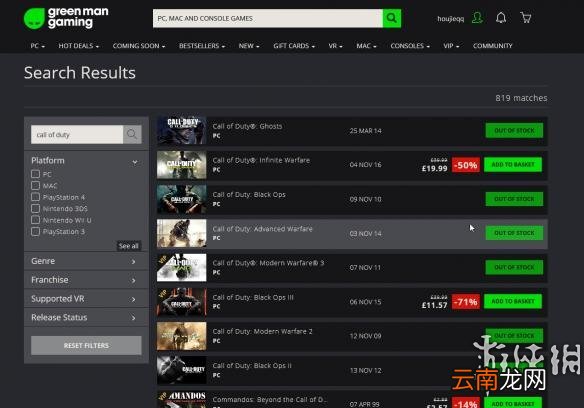Screen dimensions: 584x408
Task: Click the green search magnifier button
Action: coord(392,18)
